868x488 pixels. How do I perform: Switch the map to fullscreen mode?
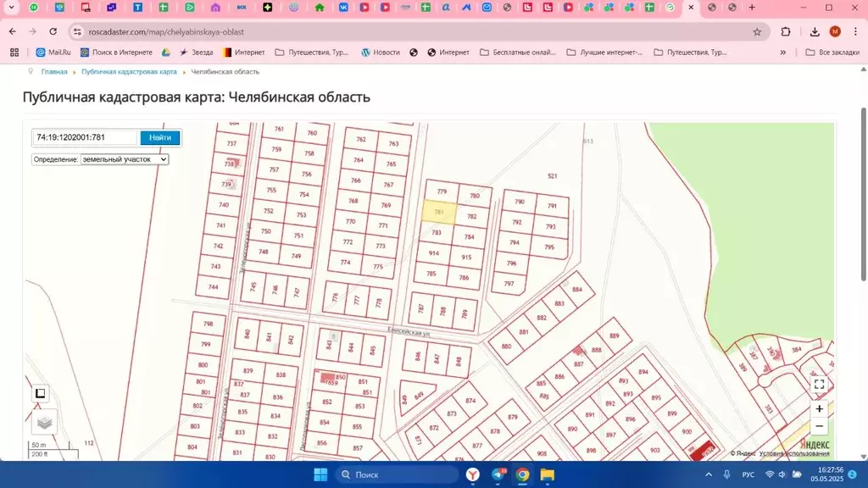(x=820, y=384)
